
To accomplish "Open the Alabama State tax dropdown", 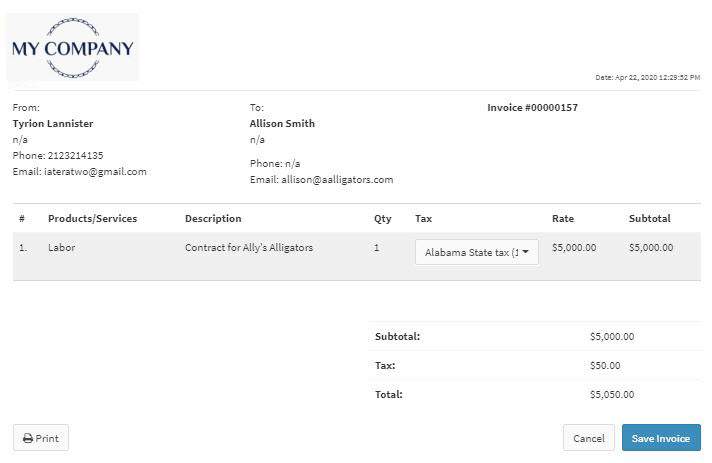I will pyautogui.click(x=477, y=252).
